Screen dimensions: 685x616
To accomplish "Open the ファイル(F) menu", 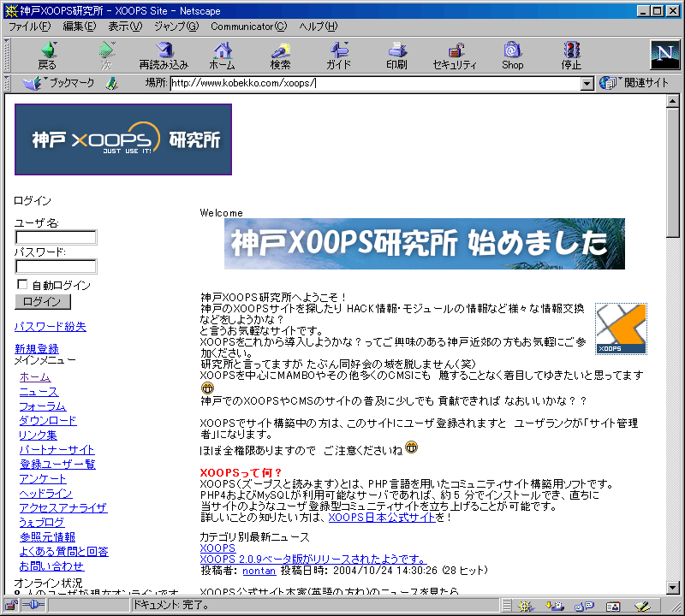I will click(x=30, y=27).
